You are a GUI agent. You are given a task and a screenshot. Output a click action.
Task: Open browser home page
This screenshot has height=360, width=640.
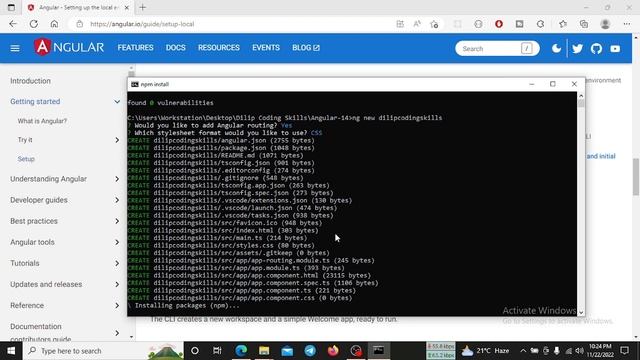[x=54, y=24]
